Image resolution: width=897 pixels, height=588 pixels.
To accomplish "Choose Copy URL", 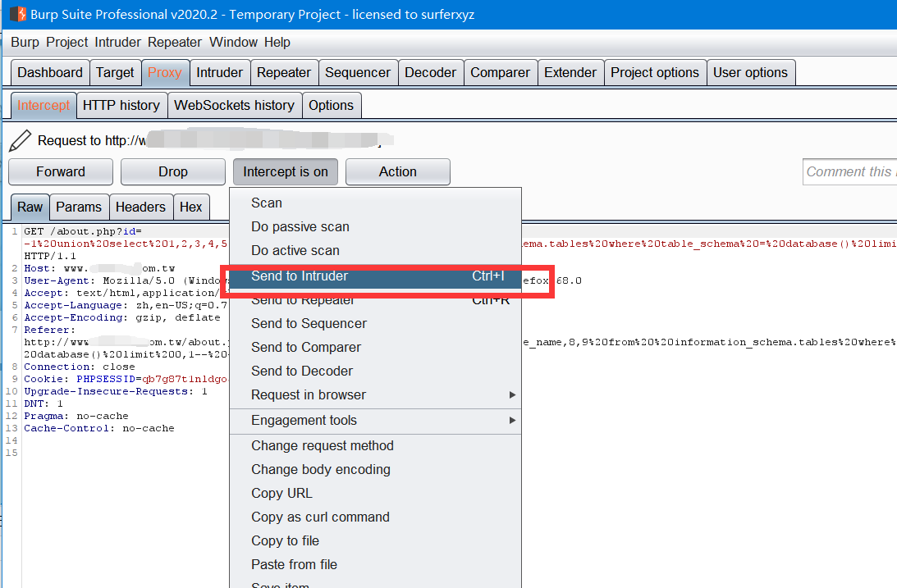I will click(x=375, y=493).
